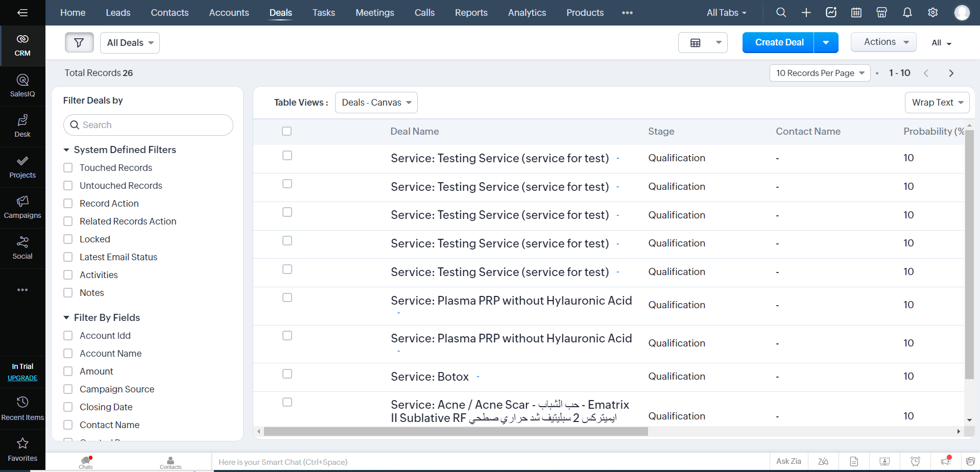Open the Wrap Text dropdown
The height and width of the screenshot is (472, 980).
coord(937,103)
